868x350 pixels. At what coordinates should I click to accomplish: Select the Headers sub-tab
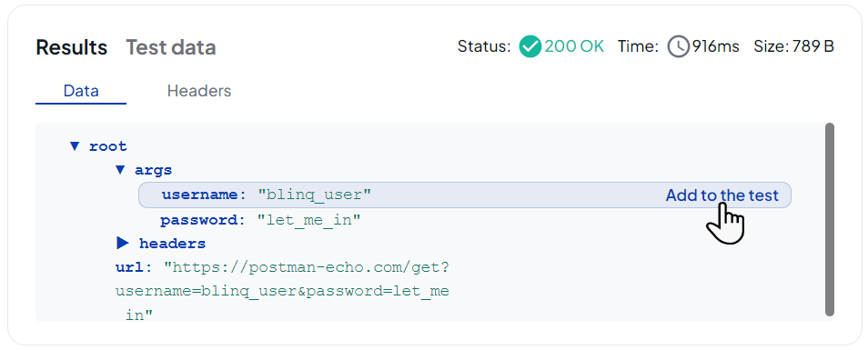199,91
